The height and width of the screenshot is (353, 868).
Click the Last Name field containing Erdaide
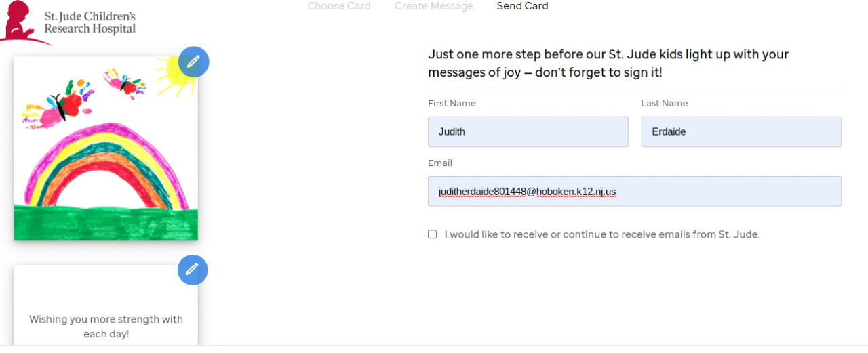741,131
